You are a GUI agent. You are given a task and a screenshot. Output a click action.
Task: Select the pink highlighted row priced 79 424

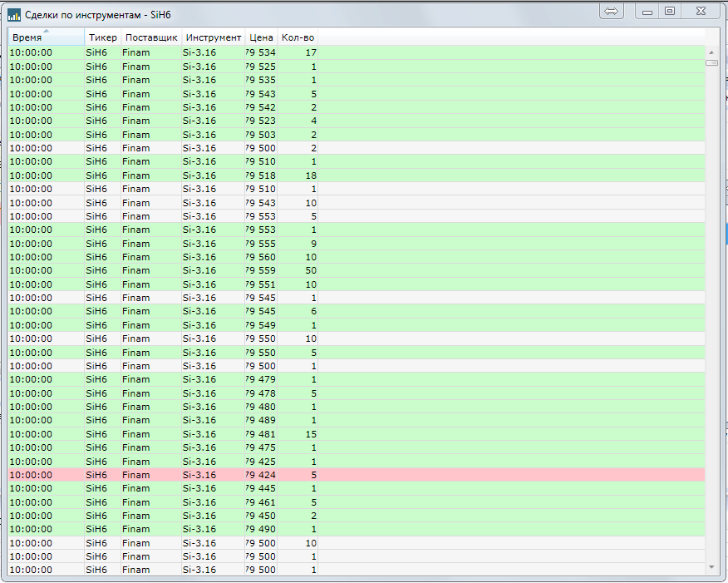(x=357, y=475)
